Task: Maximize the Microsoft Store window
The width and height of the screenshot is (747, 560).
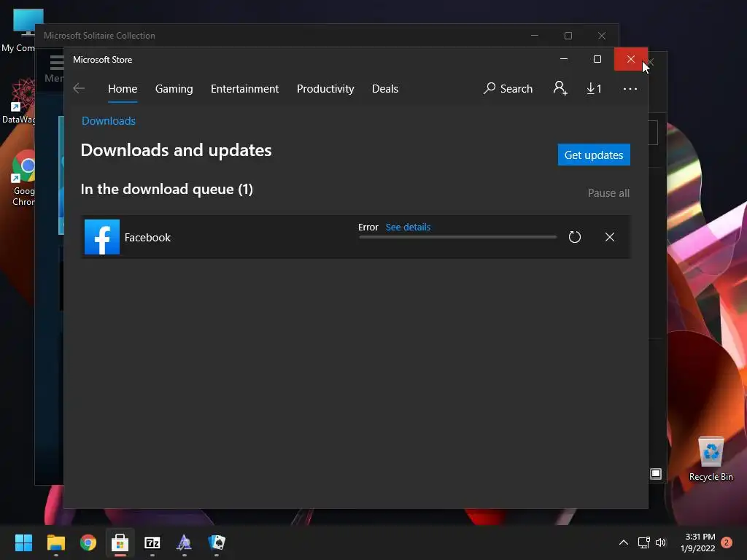Action: coord(597,59)
